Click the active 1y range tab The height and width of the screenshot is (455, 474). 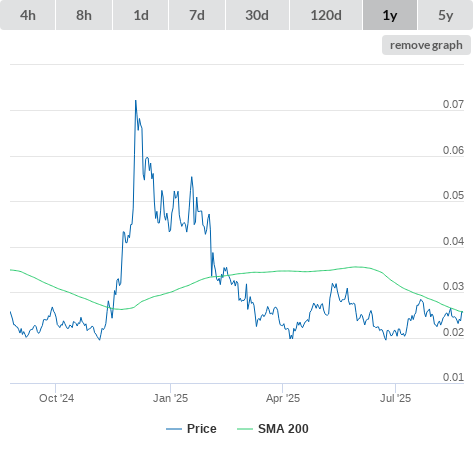pyautogui.click(x=390, y=15)
